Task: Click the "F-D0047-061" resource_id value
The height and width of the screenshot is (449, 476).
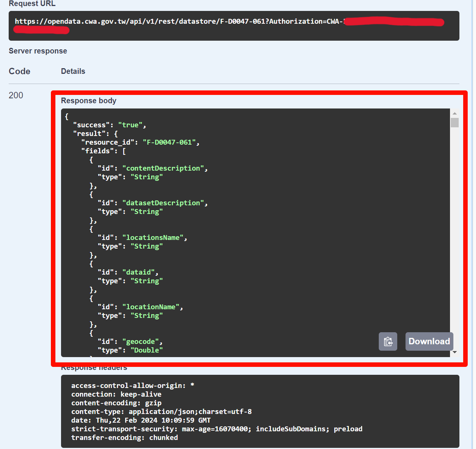Action: coord(169,142)
